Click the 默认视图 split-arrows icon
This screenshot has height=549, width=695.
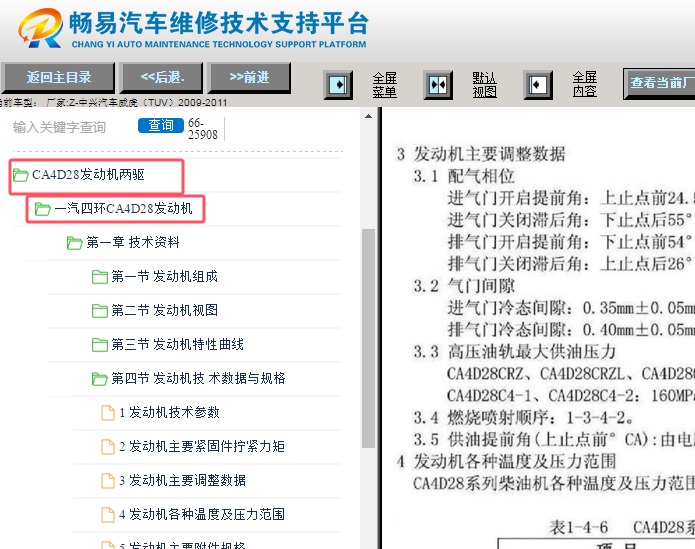tap(438, 84)
